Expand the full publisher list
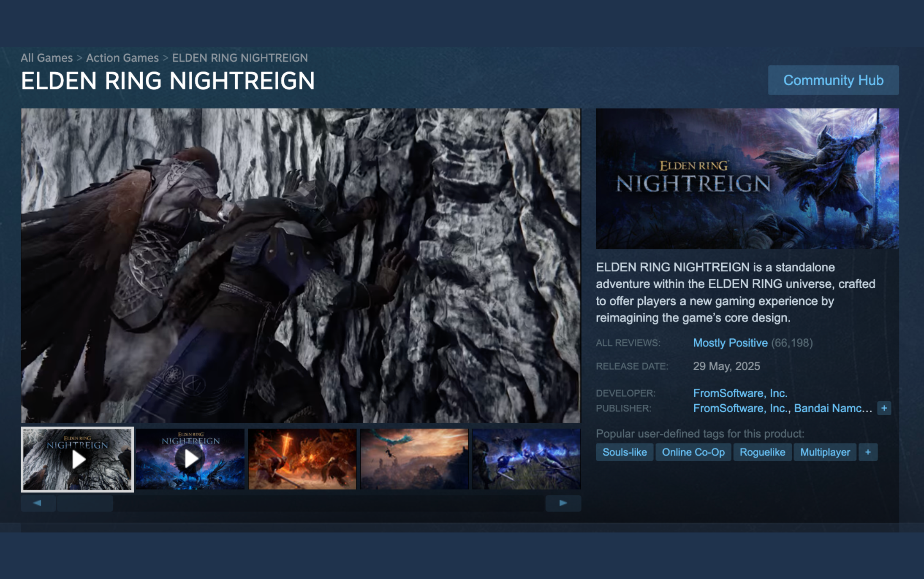This screenshot has height=579, width=924. 884,408
